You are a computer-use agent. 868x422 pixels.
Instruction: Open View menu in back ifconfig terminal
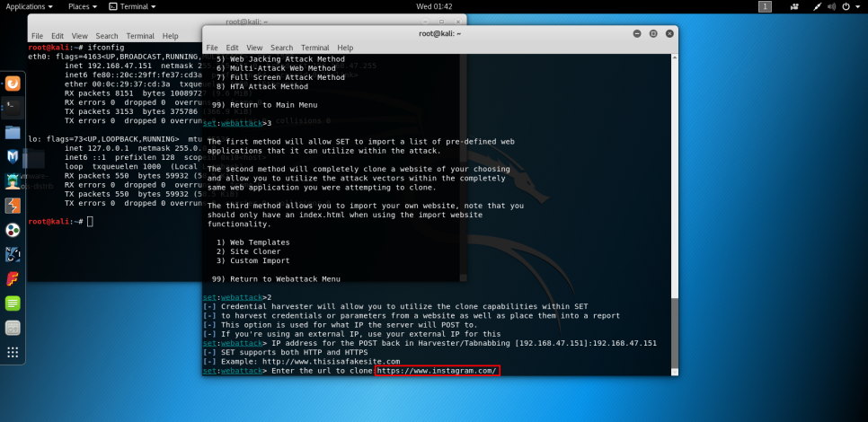pos(80,36)
